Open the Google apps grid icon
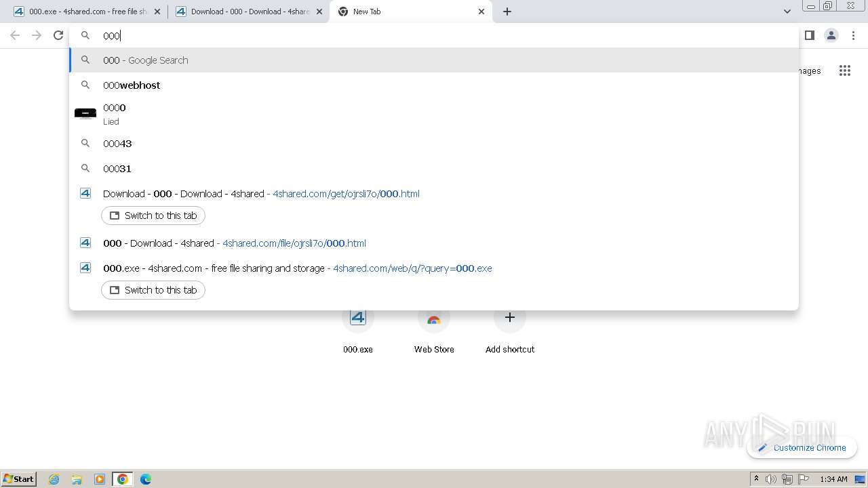This screenshot has width=868, height=488. click(x=844, y=70)
